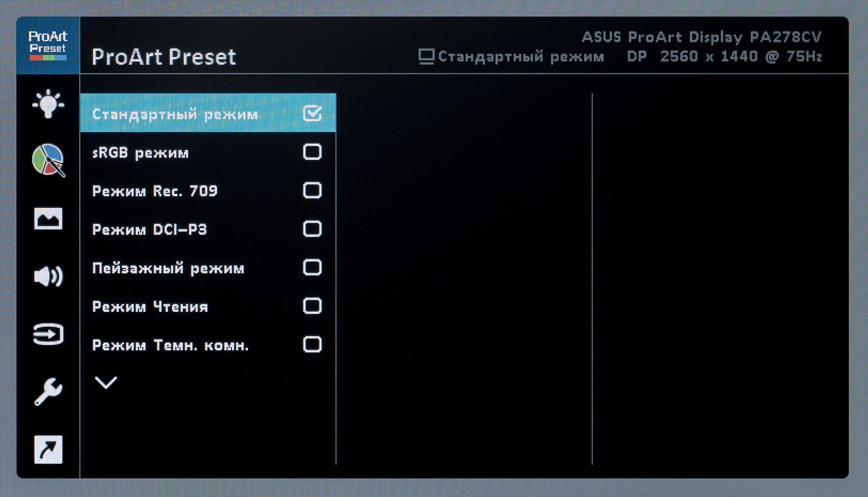
Task: Click the ProArt Preset heading title
Action: 164,57
